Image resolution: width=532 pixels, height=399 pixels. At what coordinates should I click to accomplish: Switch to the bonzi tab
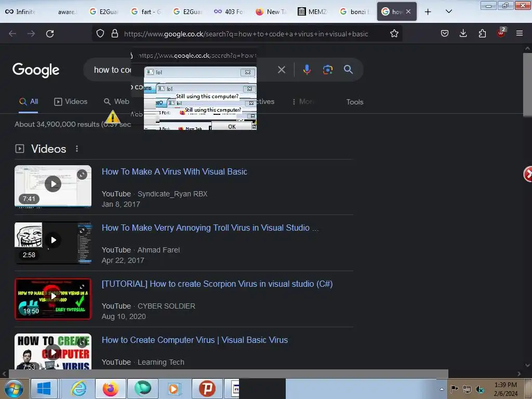pos(355,12)
